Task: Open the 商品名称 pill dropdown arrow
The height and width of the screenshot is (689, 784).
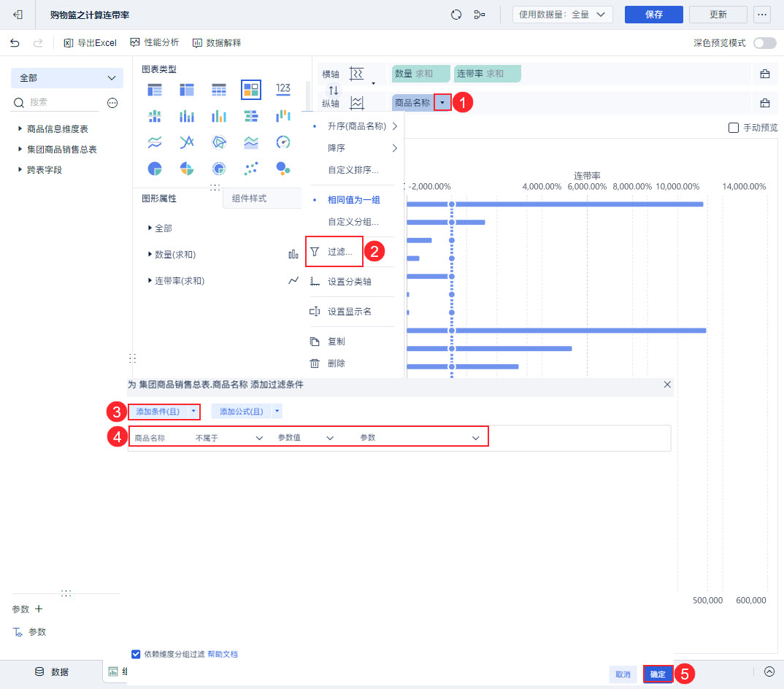Action: (x=442, y=102)
